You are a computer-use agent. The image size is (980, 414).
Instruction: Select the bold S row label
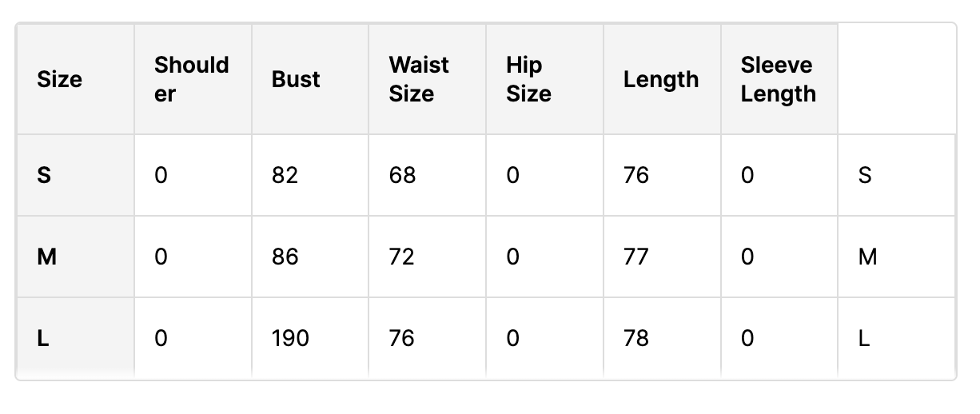point(44,175)
